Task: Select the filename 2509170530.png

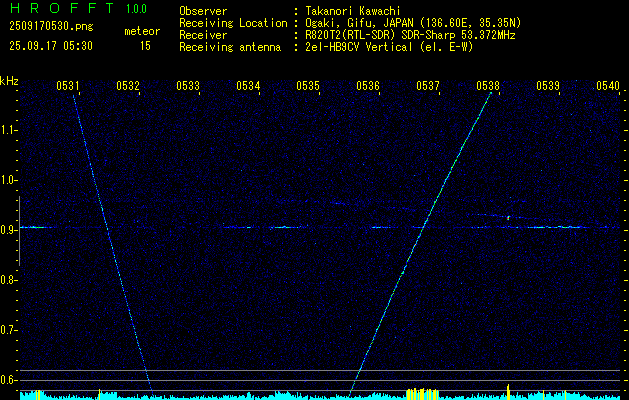Action: [x=51, y=26]
